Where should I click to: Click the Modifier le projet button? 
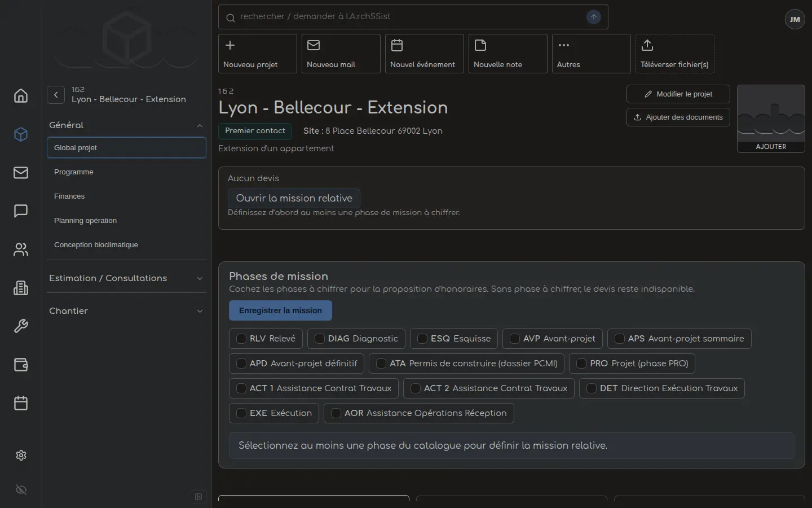pos(678,94)
